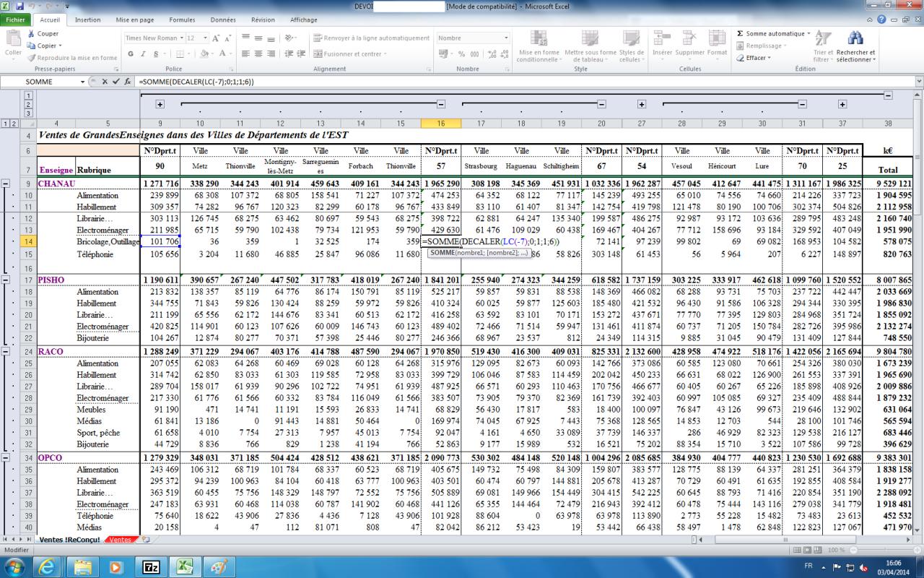Screen dimensions: 924x578
Task: Click the Couper (cut) scissors icon
Action: coord(31,33)
